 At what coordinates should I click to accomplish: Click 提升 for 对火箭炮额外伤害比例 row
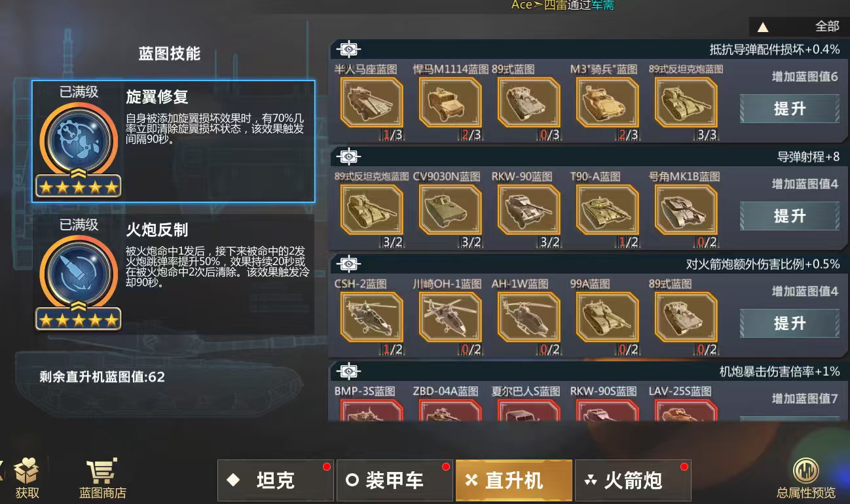tap(790, 323)
